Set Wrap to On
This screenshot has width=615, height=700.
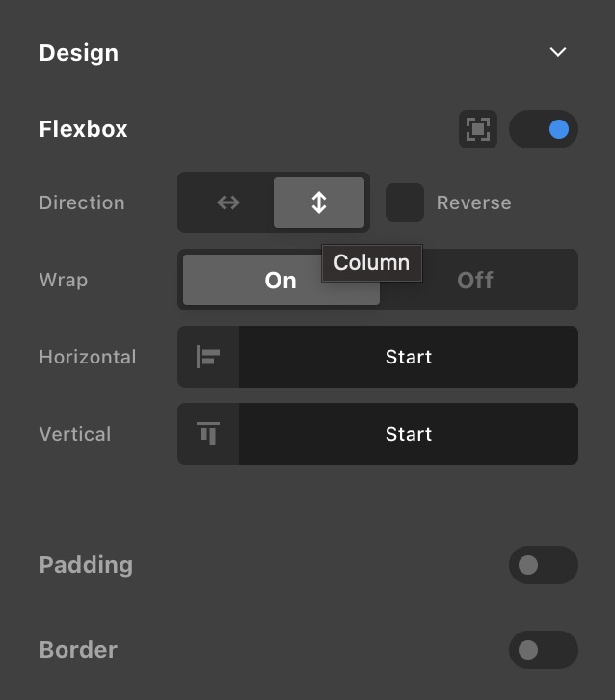(281, 281)
